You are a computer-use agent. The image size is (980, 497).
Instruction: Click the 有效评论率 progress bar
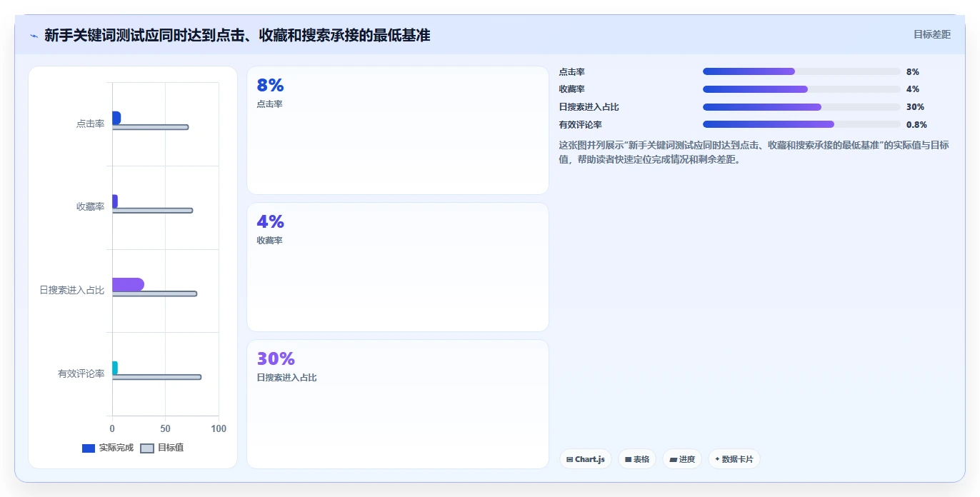[x=801, y=124]
